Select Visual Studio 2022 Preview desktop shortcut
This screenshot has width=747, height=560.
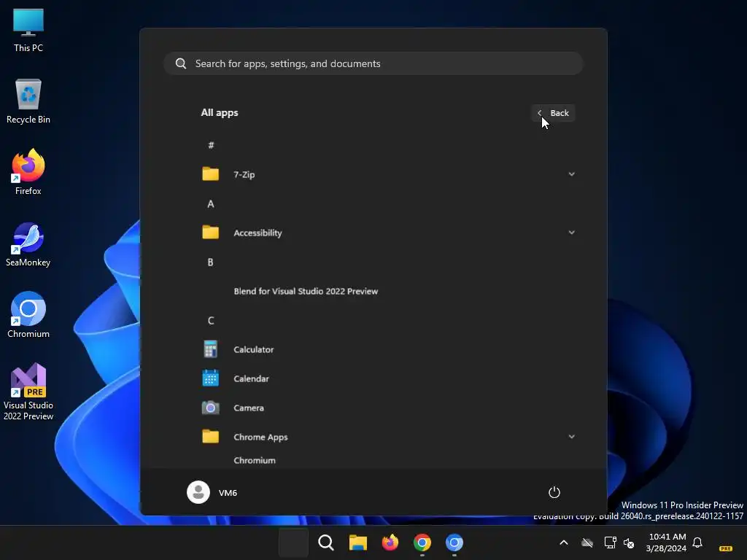[x=28, y=392]
